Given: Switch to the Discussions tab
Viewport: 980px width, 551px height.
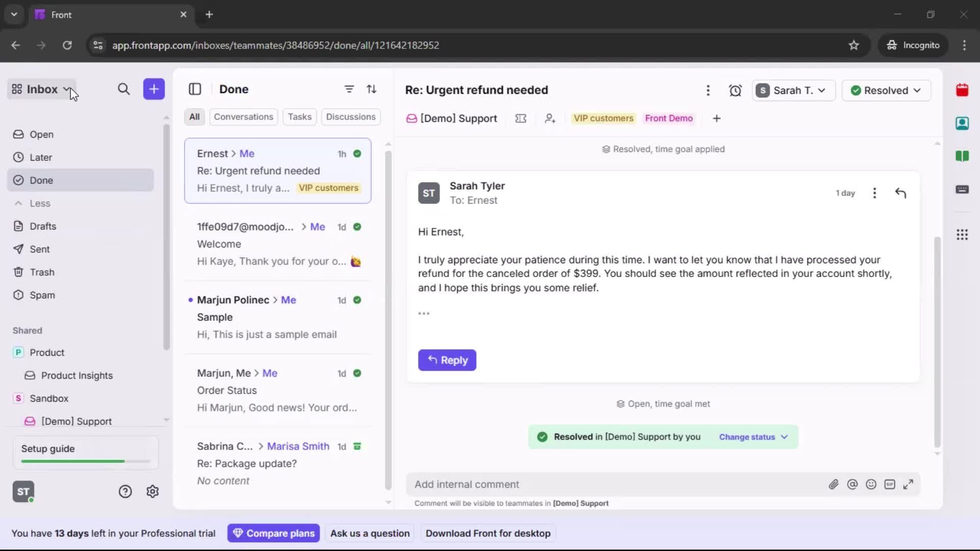Looking at the screenshot, I should coord(351,117).
